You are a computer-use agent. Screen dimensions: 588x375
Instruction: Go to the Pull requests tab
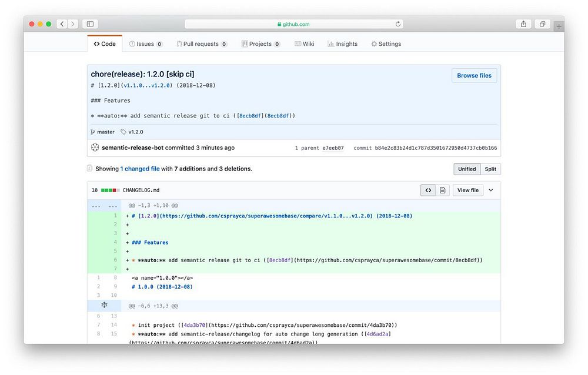201,44
